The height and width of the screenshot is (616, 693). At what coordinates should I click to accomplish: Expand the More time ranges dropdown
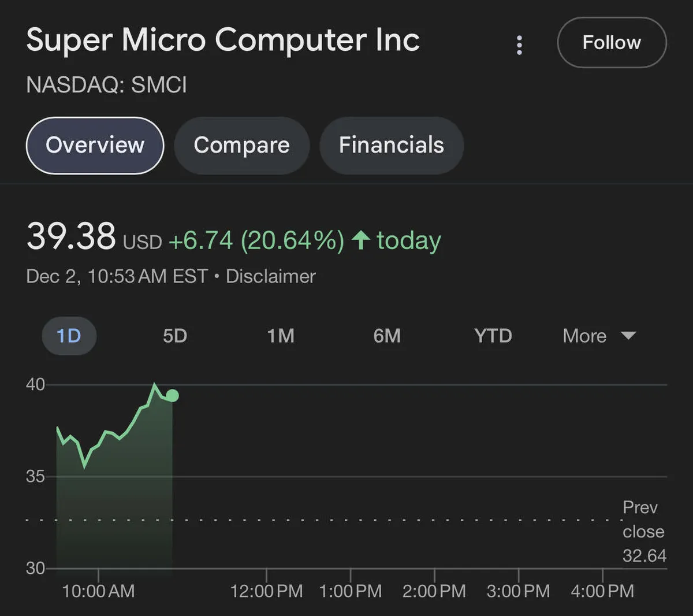click(x=585, y=336)
